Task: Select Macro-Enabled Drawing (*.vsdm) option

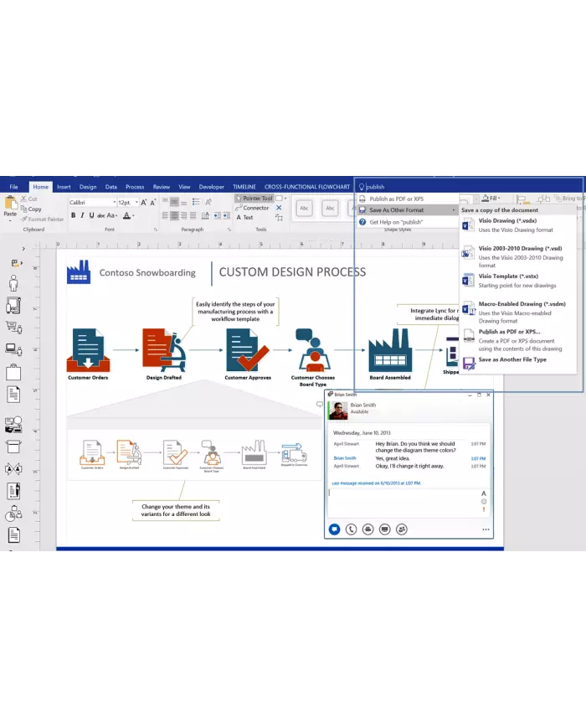Action: (x=518, y=312)
